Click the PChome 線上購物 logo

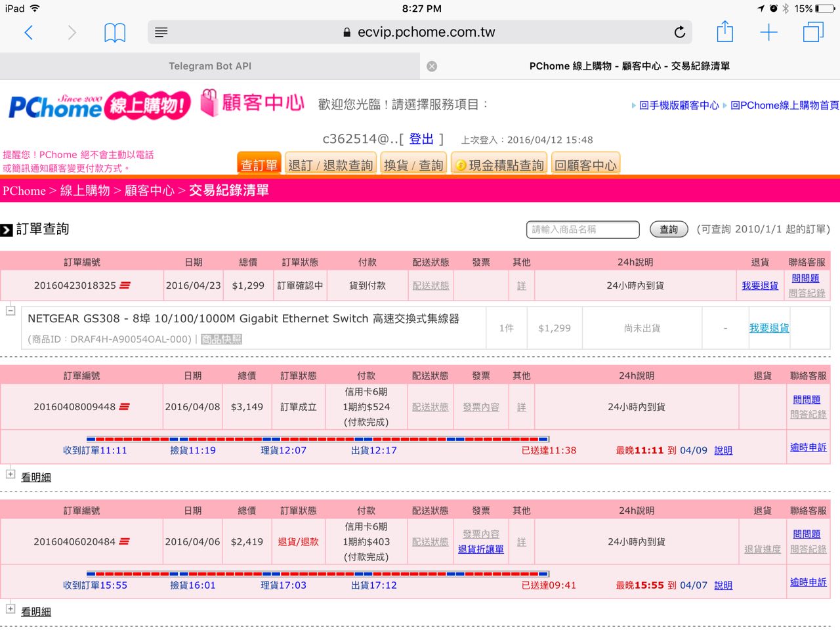pos(99,106)
